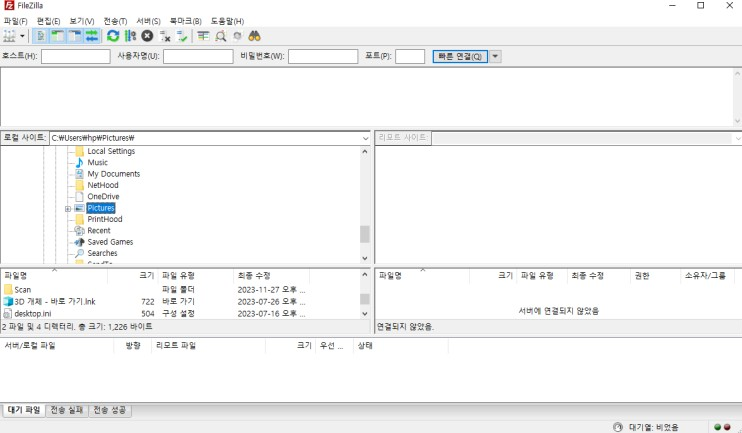The width and height of the screenshot is (742, 433).
Task: Select OneDrive in the local tree
Action: click(x=103, y=196)
